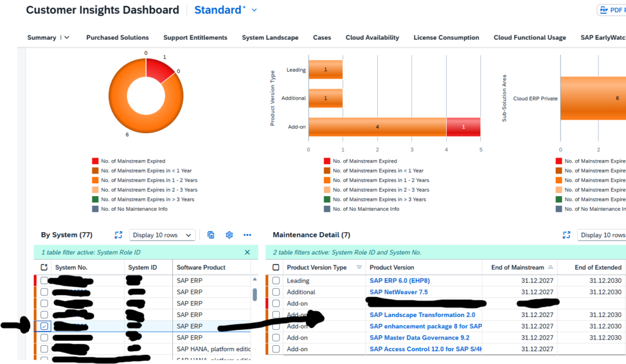Click the PDF export icon button
Image resolution: width=626 pixels, height=364 pixels.
click(611, 10)
